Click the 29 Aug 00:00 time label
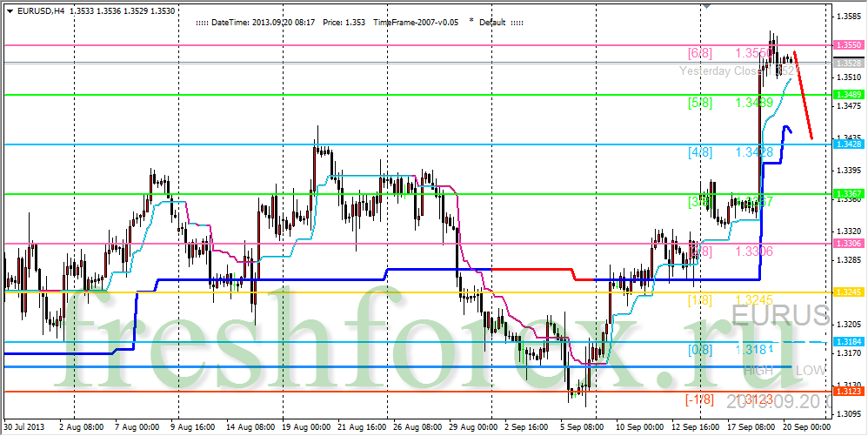 pos(472,427)
